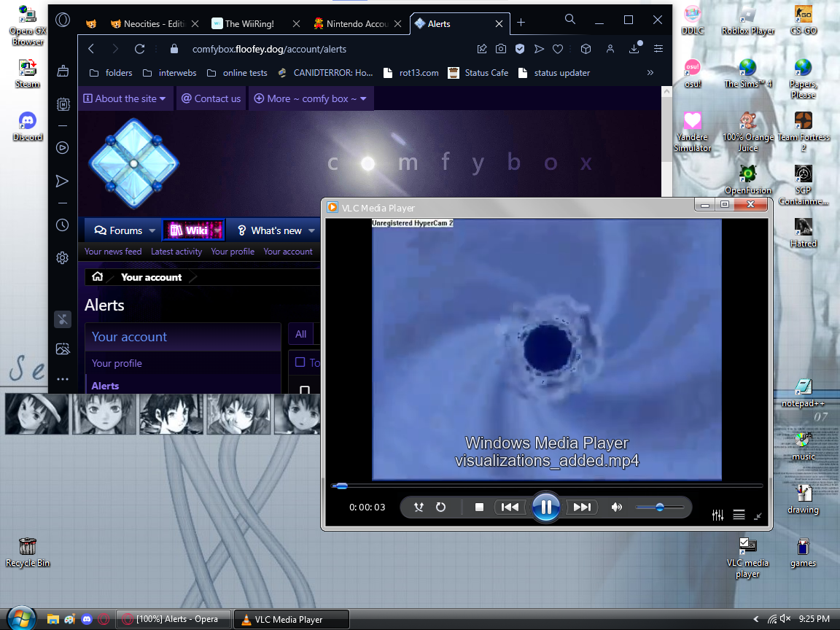
Task: Open a new tab in Opera
Action: click(521, 23)
